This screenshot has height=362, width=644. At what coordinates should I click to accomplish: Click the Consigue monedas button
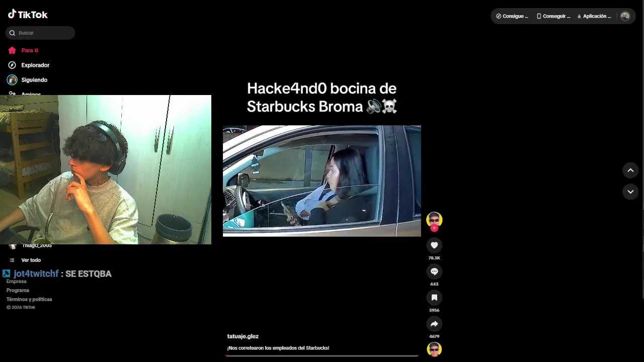[512, 16]
